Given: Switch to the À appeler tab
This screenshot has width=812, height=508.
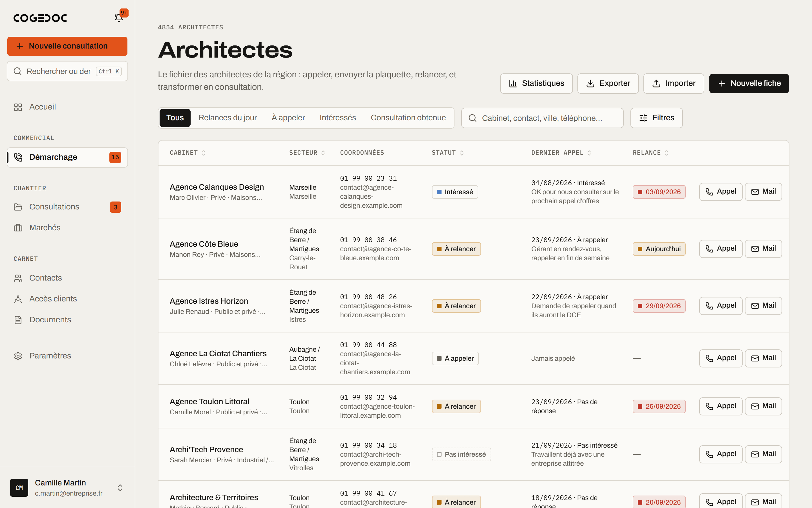Looking at the screenshot, I should pos(288,118).
